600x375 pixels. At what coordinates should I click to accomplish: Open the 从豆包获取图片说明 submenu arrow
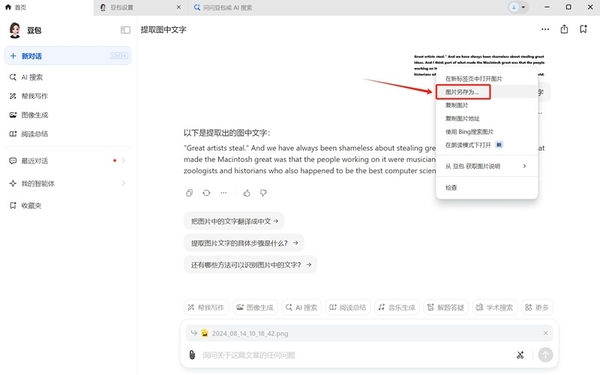(x=525, y=166)
